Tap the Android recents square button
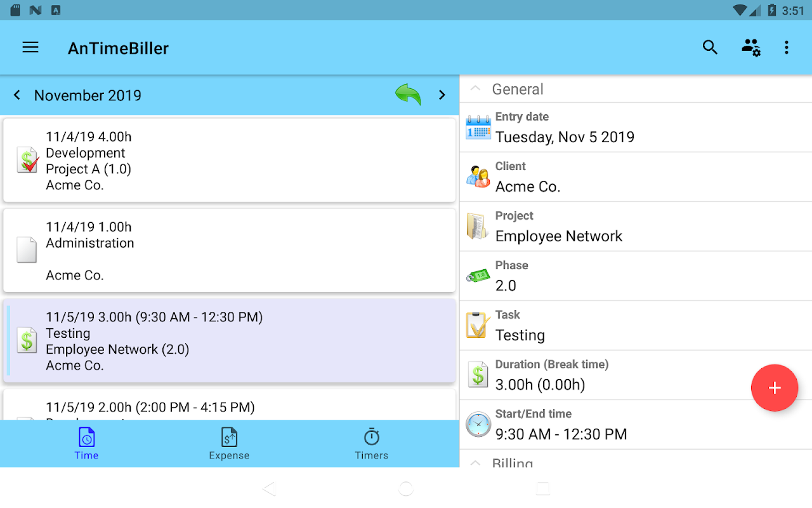Image resolution: width=812 pixels, height=508 pixels. 543,488
